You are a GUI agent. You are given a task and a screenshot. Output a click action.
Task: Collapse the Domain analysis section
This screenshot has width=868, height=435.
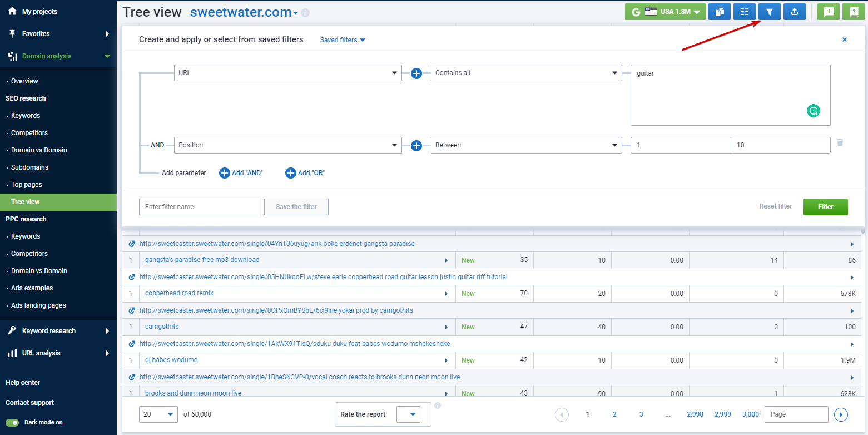tap(107, 56)
